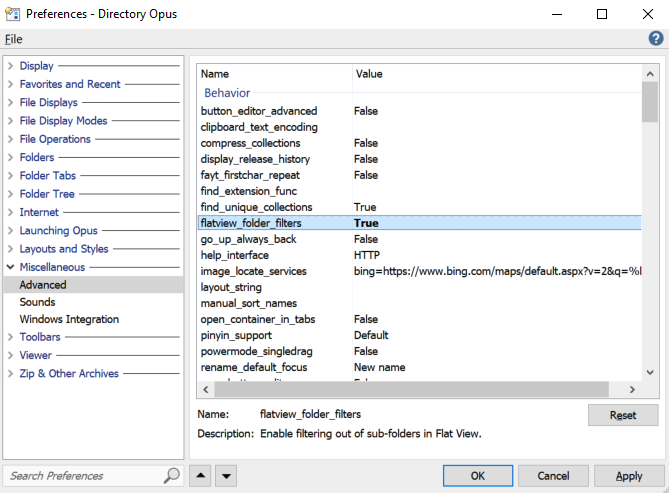Screen dimensions: 669x493
Task: Click the bold True value of flatview_folder_filters
Action: [x=366, y=223]
